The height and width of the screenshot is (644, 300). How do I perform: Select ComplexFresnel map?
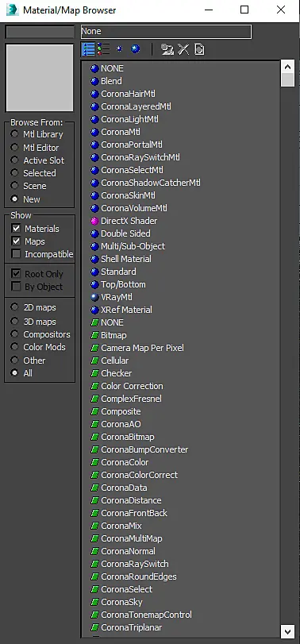[x=131, y=399]
